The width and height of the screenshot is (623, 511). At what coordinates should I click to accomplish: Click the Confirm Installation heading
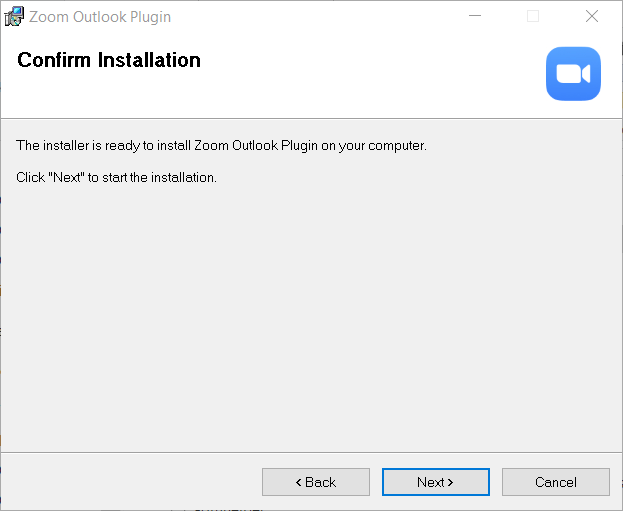(109, 60)
